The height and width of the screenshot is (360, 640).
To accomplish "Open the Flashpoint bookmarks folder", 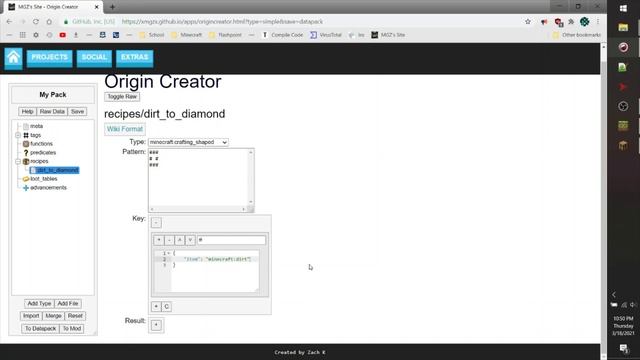I will [x=225, y=35].
